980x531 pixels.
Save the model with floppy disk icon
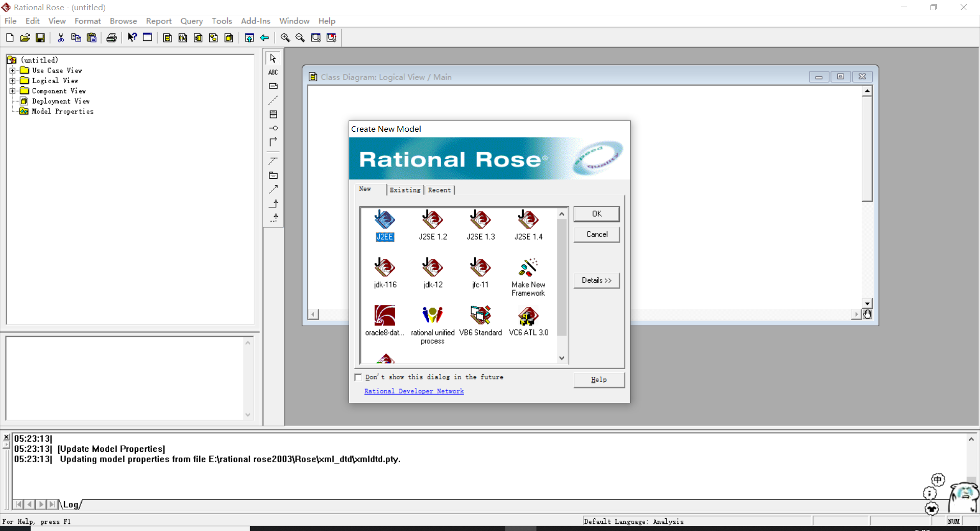pos(40,38)
